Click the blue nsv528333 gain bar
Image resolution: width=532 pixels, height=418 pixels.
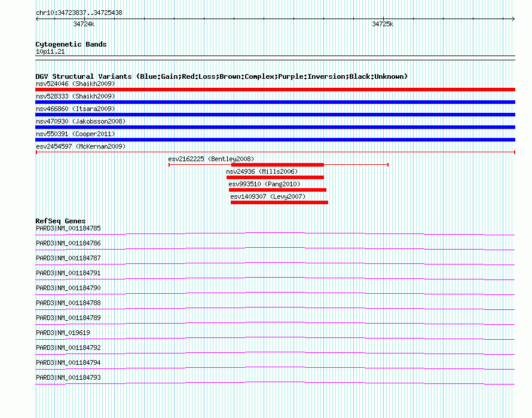click(275, 102)
